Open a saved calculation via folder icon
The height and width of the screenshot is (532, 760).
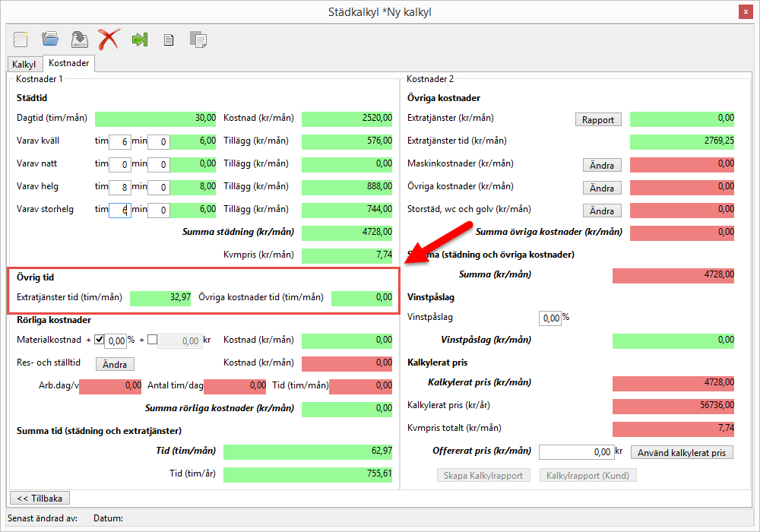(50, 39)
